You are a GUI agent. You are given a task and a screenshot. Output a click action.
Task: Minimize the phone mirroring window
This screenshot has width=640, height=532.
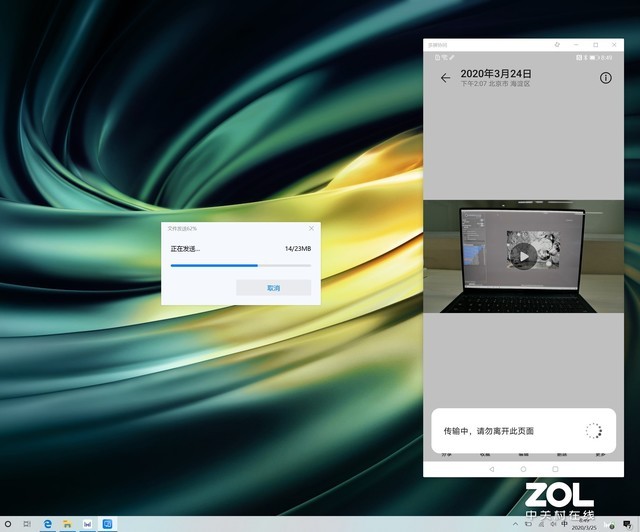tap(577, 45)
